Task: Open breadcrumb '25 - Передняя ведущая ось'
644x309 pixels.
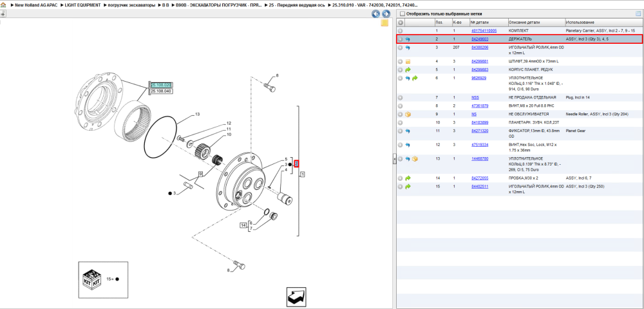Action: coord(296,5)
